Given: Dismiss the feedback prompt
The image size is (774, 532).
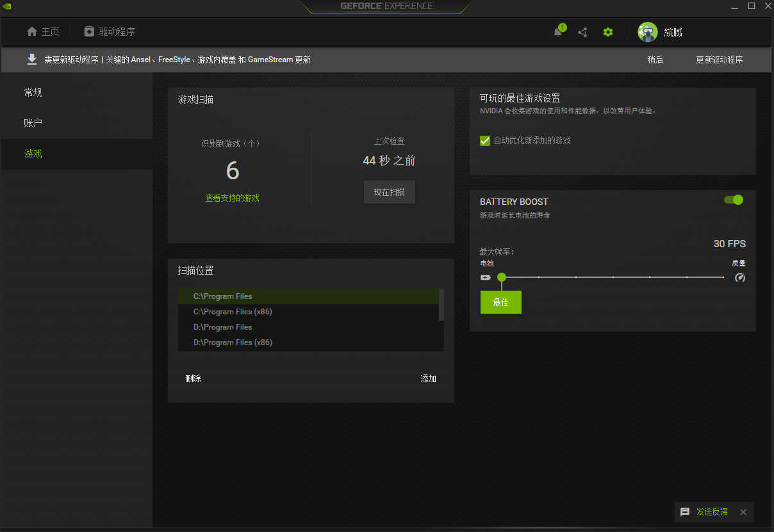Looking at the screenshot, I should pos(743,512).
